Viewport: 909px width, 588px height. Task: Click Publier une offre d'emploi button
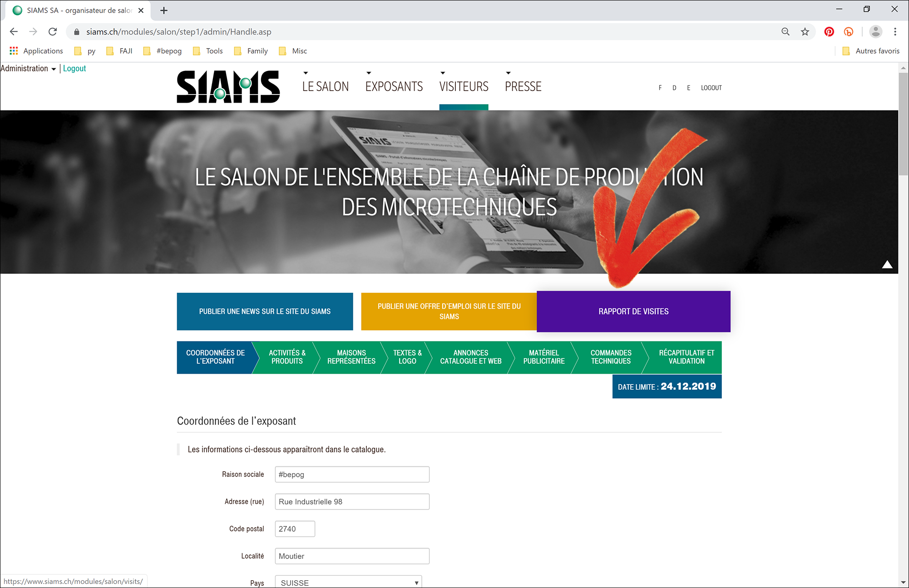449,311
